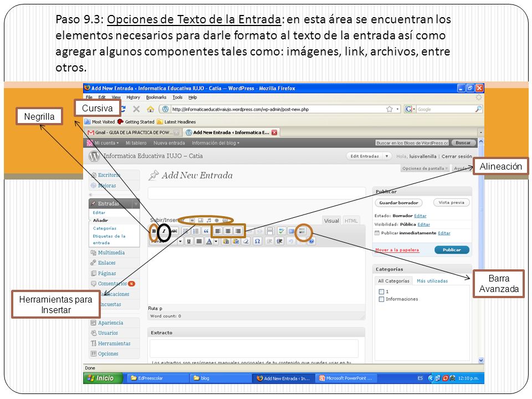532x399 pixels.
Task: Open Microsoft PowerPoint taskbar item
Action: tap(346, 378)
